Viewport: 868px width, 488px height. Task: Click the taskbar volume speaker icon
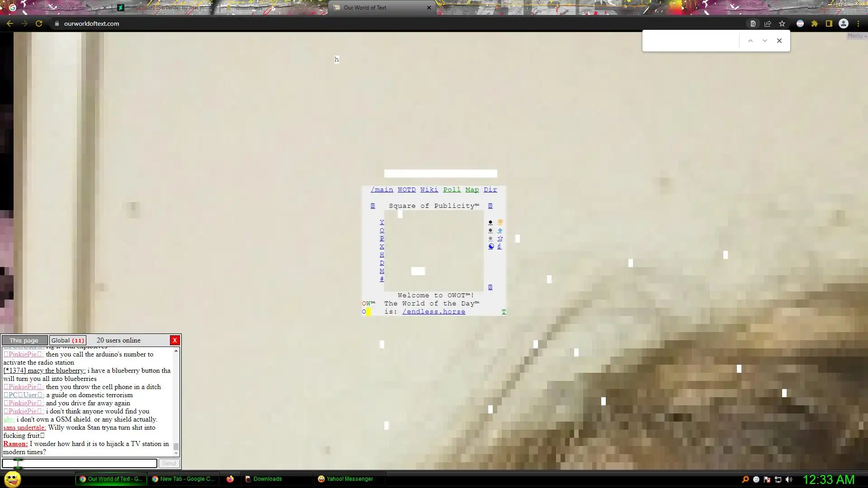pyautogui.click(x=789, y=479)
